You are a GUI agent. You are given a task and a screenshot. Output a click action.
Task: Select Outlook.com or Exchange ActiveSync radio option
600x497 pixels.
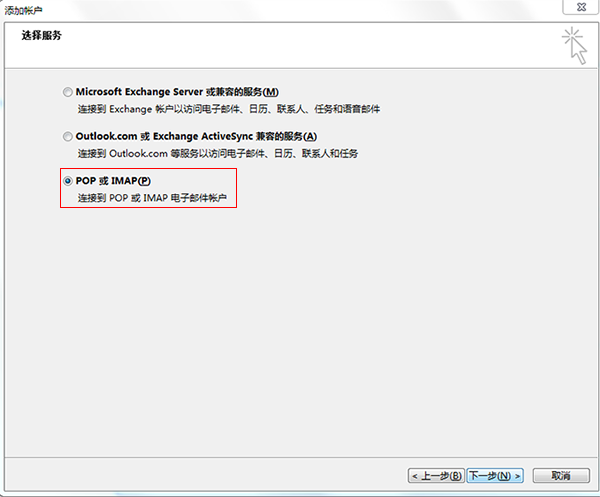(x=68, y=137)
